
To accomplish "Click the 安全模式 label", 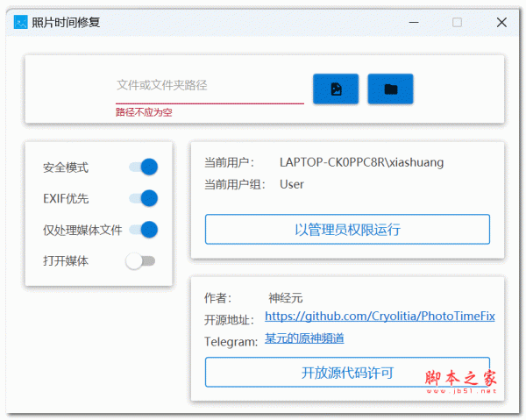I will coord(66,167).
